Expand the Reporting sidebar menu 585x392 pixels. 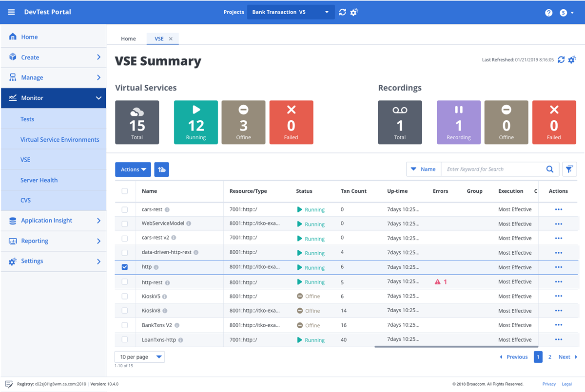point(54,241)
